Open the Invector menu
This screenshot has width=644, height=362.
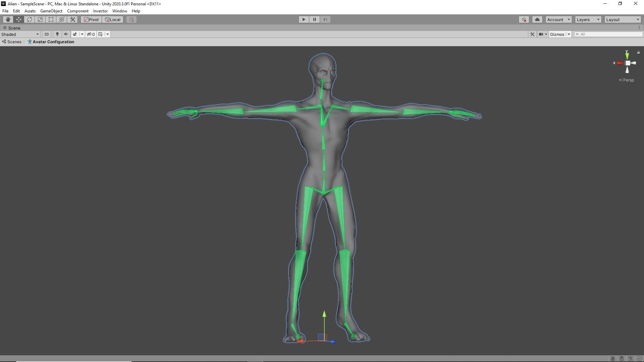click(100, 11)
